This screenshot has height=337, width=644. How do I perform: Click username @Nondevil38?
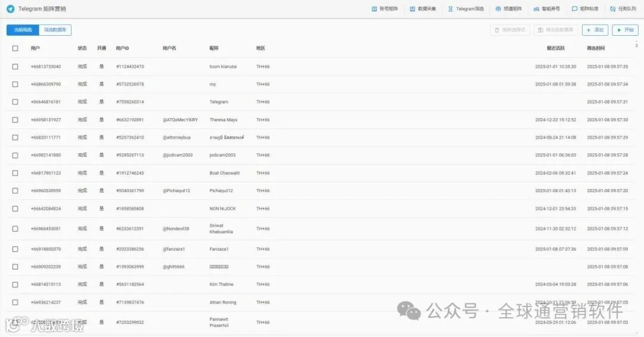176,228
